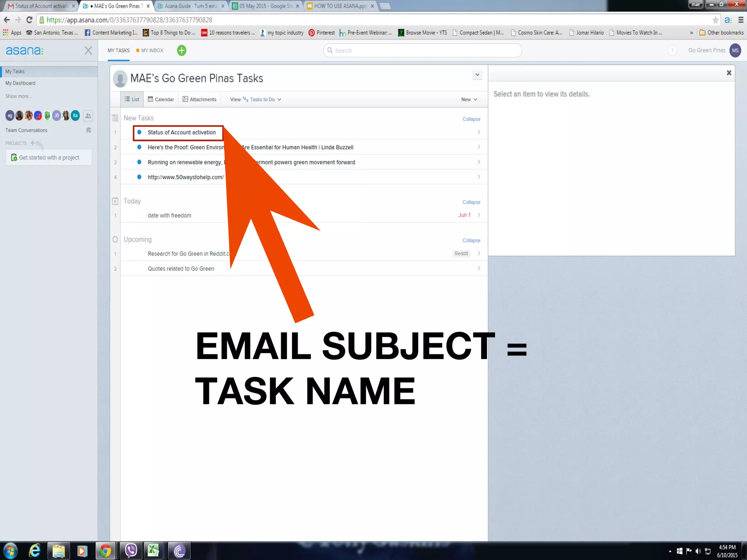747x560 pixels.
Task: Open My Dashboard in the sidebar
Action: (20, 83)
